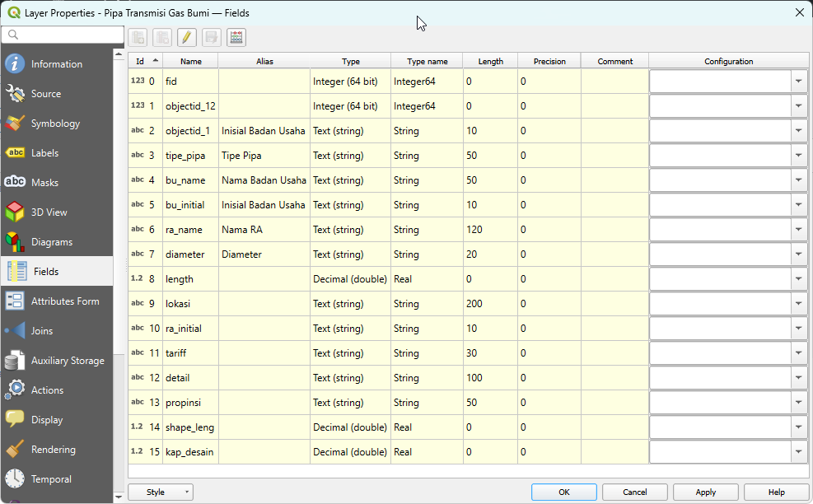This screenshot has height=504, width=813.
Task: Toggle editing mode with the pencil icon
Action: pyautogui.click(x=187, y=37)
